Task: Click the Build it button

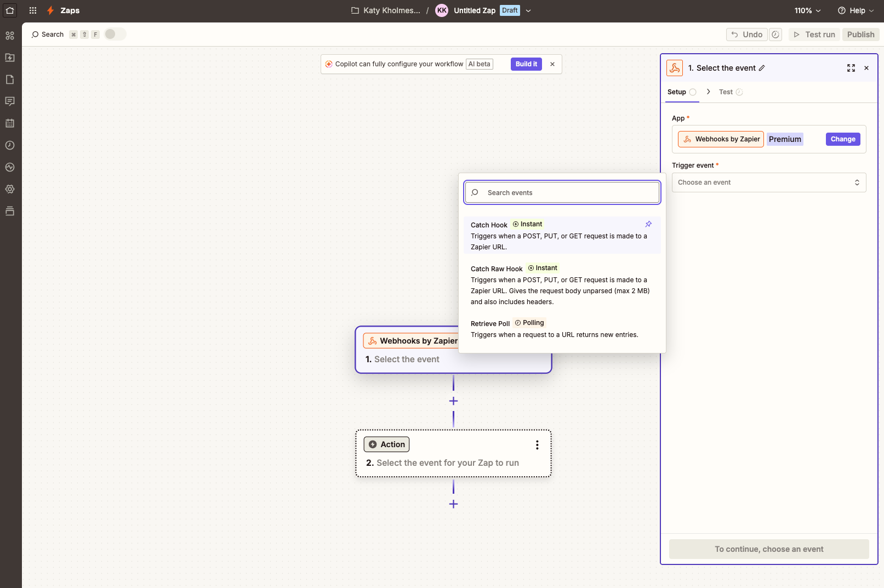Action: (526, 64)
